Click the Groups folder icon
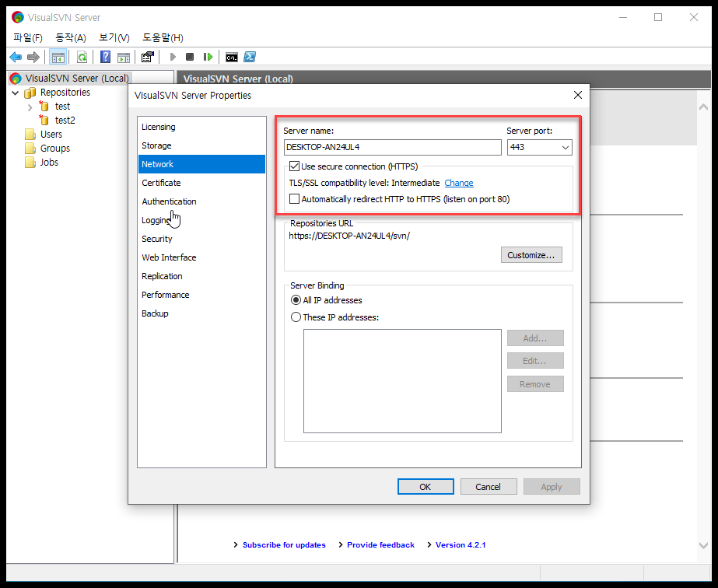 (x=30, y=149)
